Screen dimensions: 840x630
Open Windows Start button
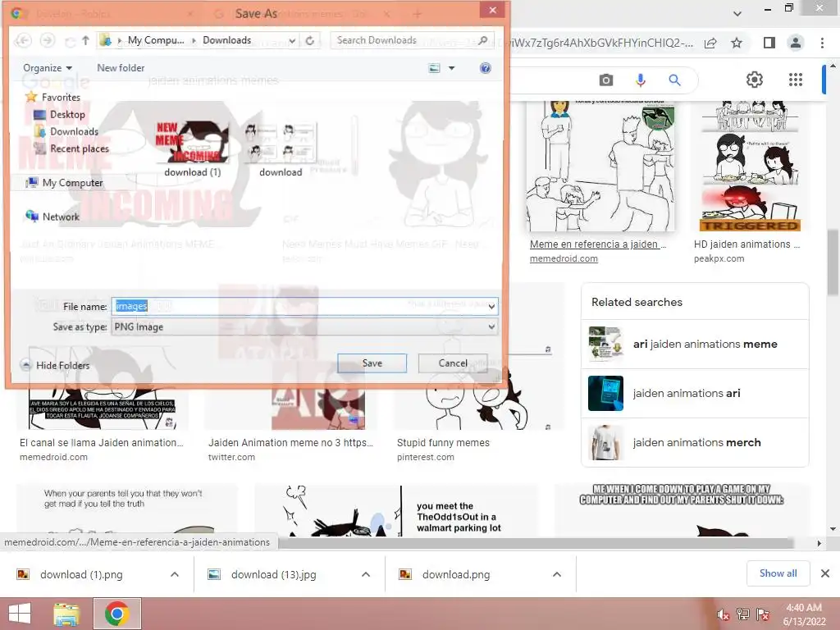click(x=20, y=614)
